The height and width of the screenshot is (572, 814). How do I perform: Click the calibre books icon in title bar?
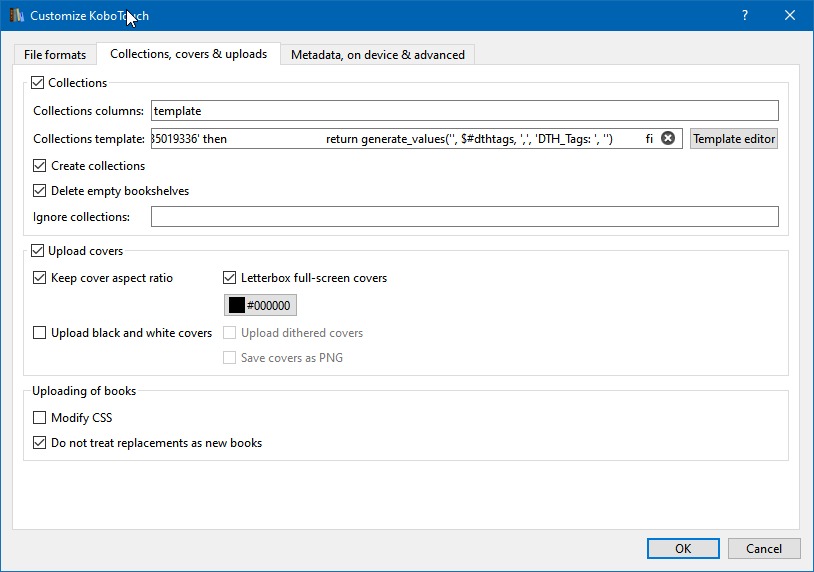click(x=17, y=15)
